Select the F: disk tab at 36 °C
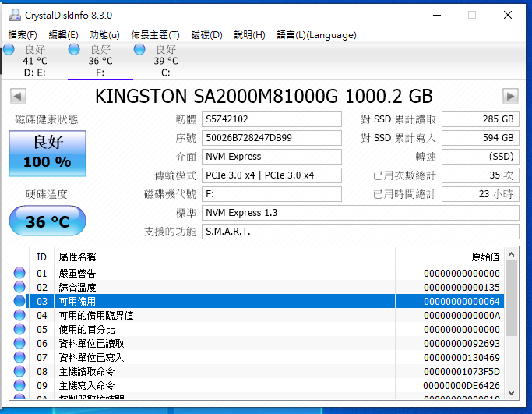 tap(100, 61)
